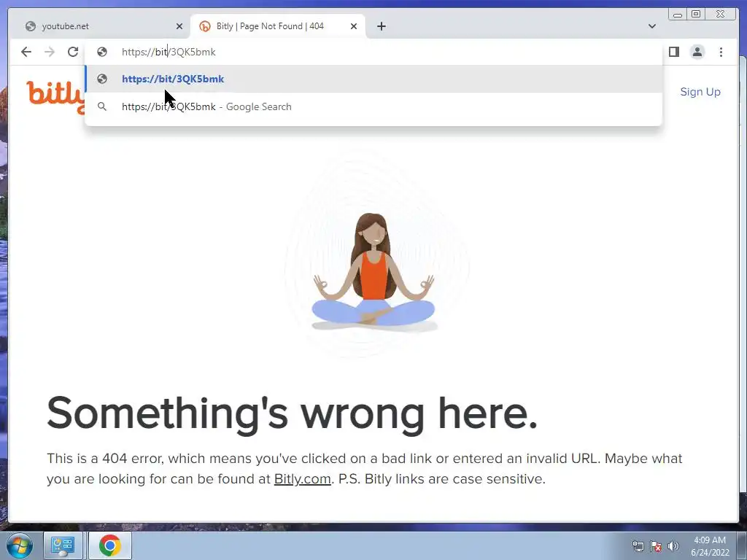Click the globe icon in address bar
The image size is (747, 560).
[x=102, y=52]
